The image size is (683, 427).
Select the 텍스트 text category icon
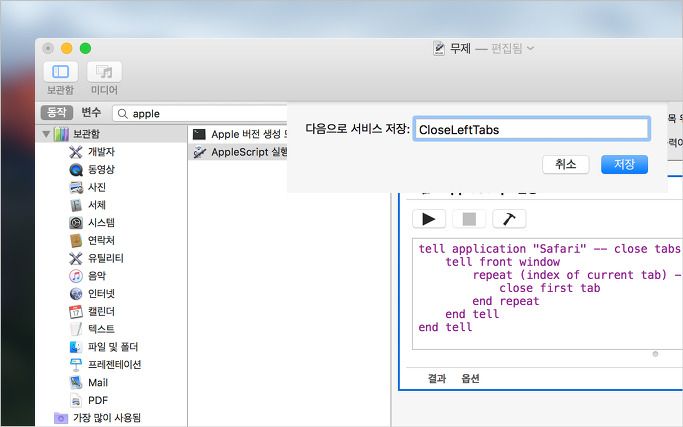[x=76, y=329]
